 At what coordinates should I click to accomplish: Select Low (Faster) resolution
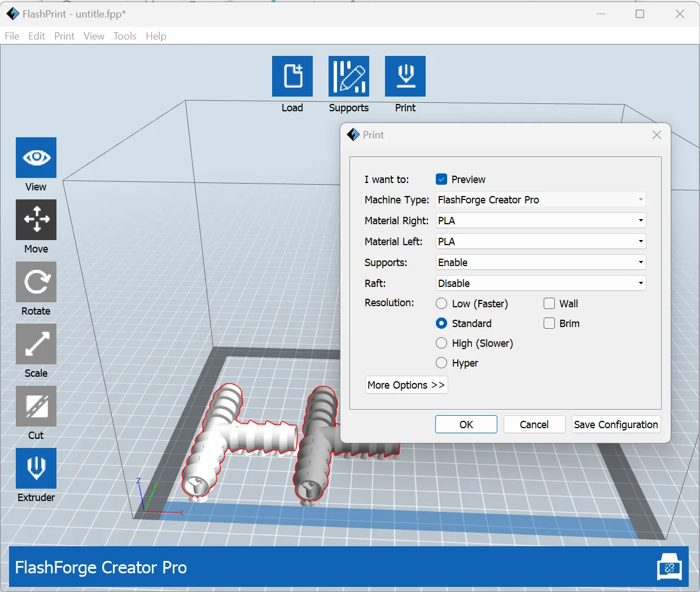point(441,303)
